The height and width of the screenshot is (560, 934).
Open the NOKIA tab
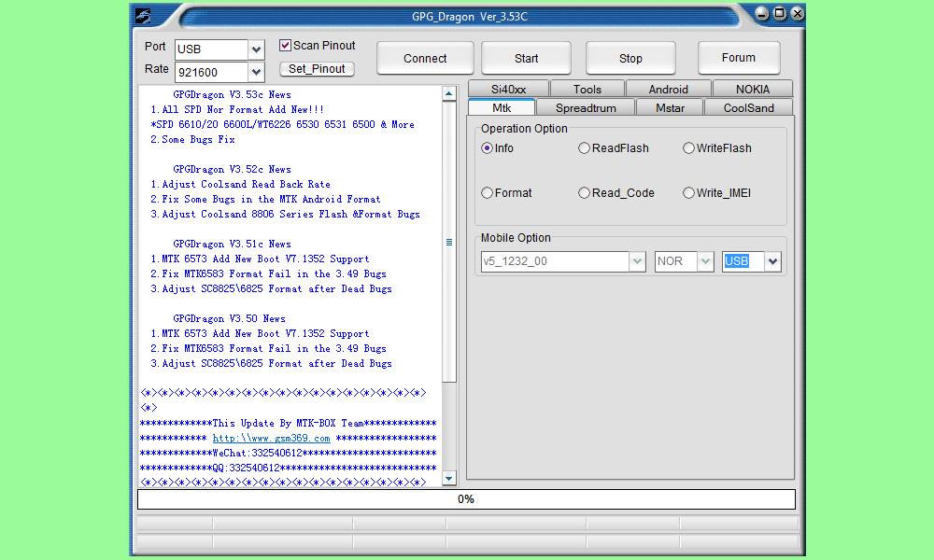(x=752, y=89)
